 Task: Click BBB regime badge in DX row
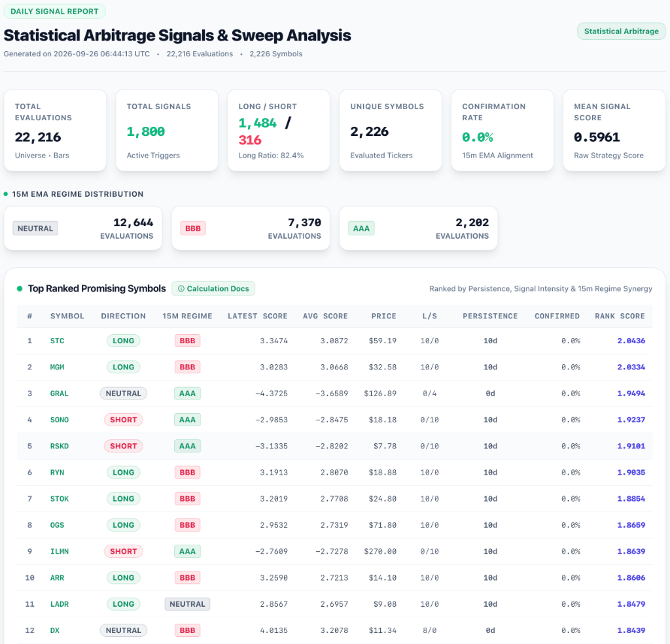pos(187,631)
